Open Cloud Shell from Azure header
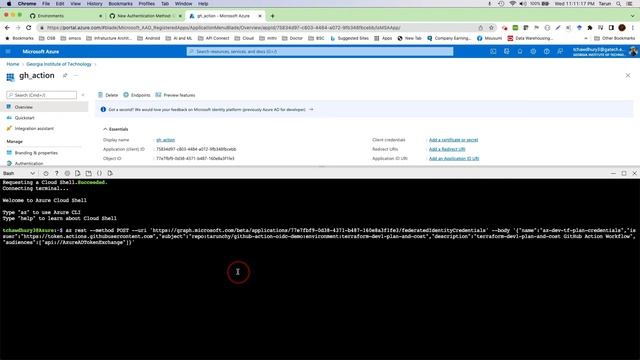 tap(493, 51)
